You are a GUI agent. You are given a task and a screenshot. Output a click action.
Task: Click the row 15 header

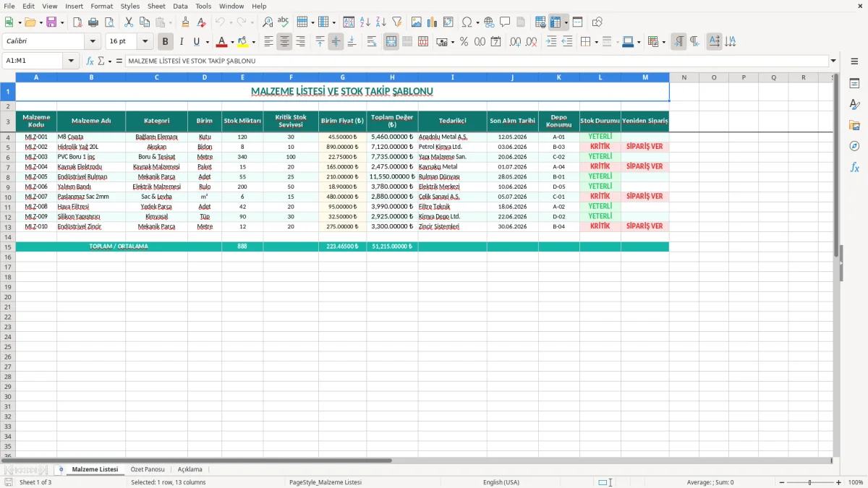pyautogui.click(x=7, y=247)
